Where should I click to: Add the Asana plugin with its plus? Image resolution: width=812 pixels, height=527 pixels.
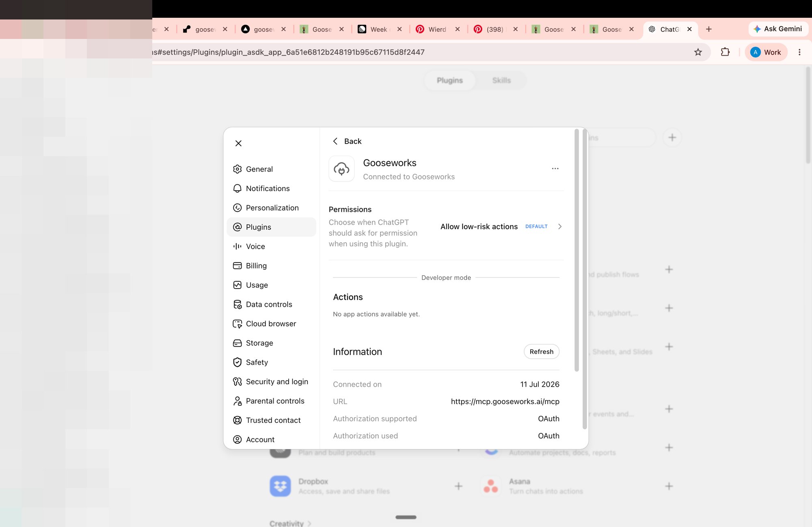pyautogui.click(x=669, y=486)
